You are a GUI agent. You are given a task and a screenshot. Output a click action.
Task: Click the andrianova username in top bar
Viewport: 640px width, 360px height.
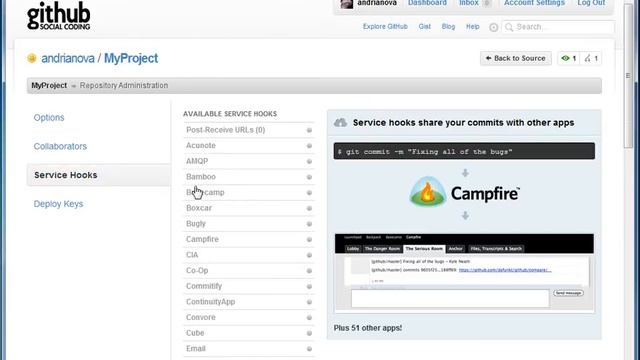click(377, 3)
